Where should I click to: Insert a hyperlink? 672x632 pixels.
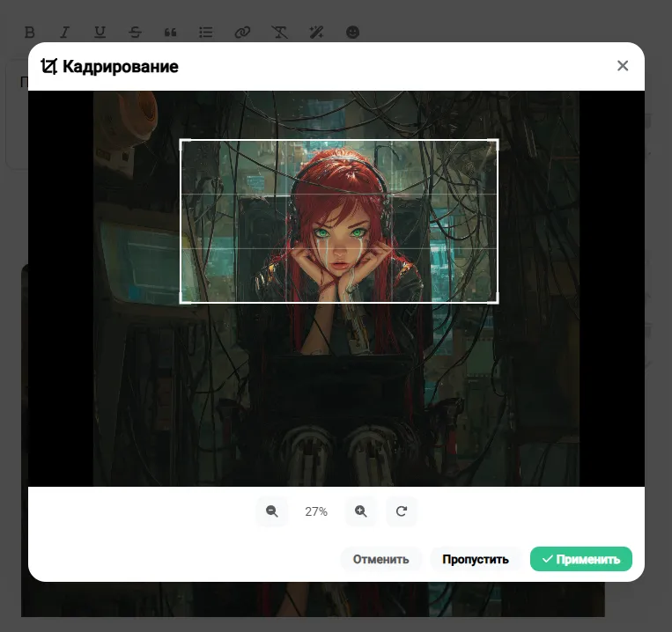pyautogui.click(x=242, y=32)
